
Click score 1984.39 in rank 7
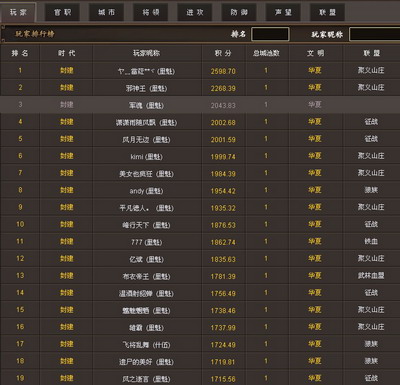(223, 174)
